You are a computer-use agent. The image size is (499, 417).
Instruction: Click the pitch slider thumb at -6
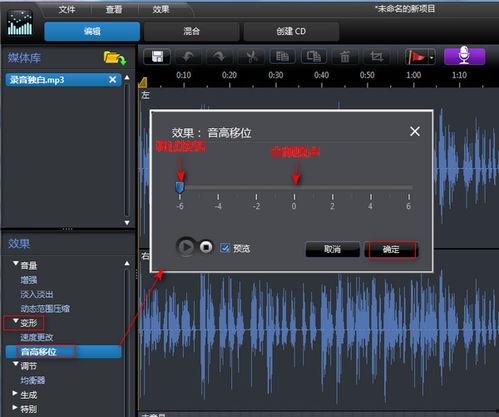180,187
